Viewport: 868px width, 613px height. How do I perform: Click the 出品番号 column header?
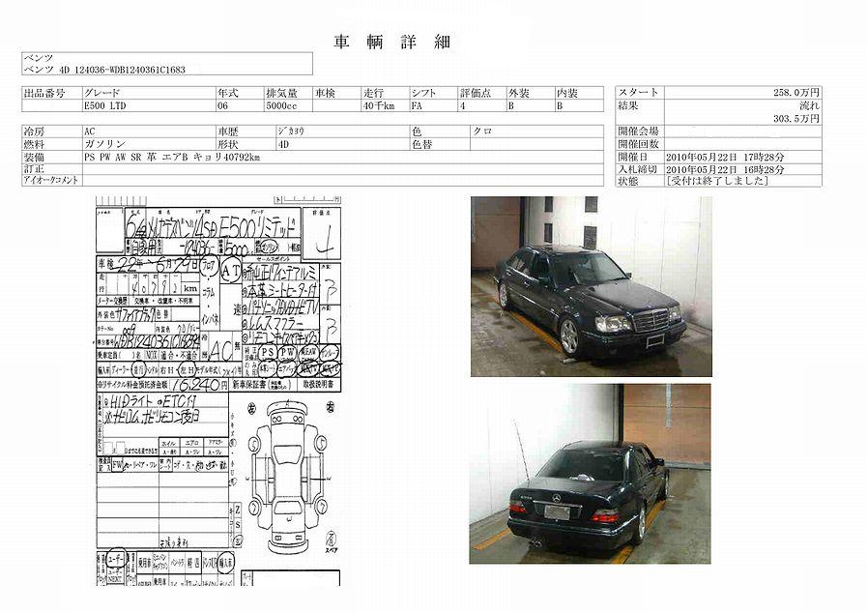point(44,93)
